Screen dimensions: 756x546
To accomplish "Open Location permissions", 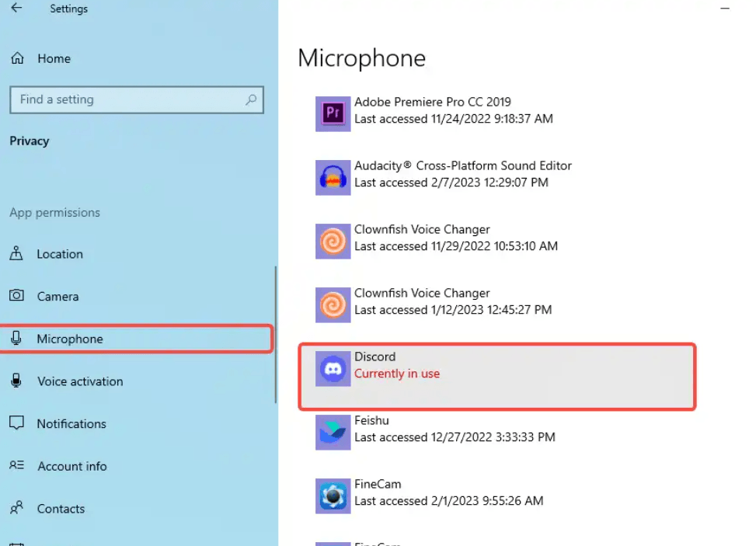I will [60, 254].
